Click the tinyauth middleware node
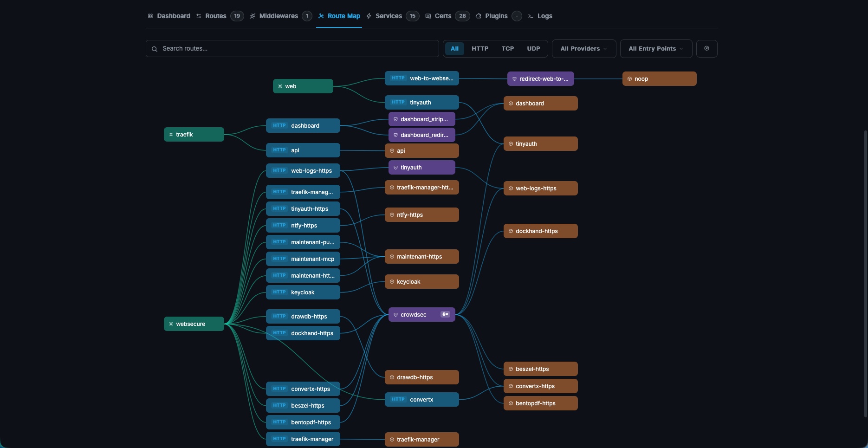Image resolution: width=868 pixels, height=448 pixels. click(x=422, y=167)
